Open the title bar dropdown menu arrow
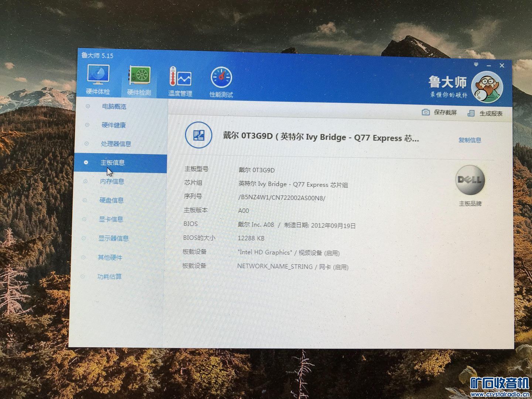This screenshot has width=532, height=399. (x=477, y=64)
